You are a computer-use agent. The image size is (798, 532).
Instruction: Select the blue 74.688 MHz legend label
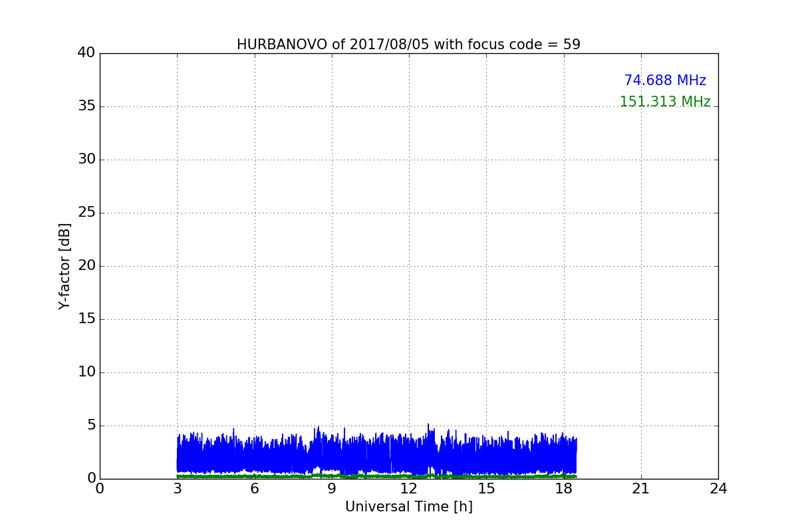(x=665, y=80)
